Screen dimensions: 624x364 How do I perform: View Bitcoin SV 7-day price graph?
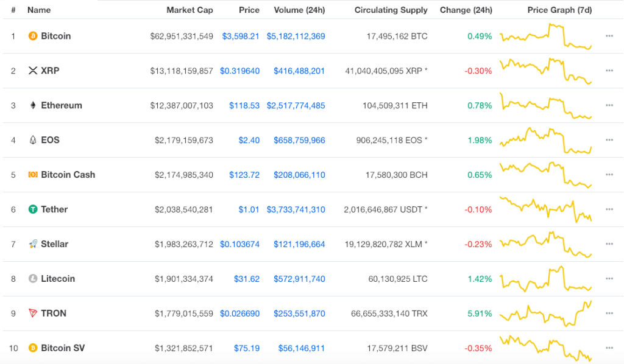coord(545,348)
